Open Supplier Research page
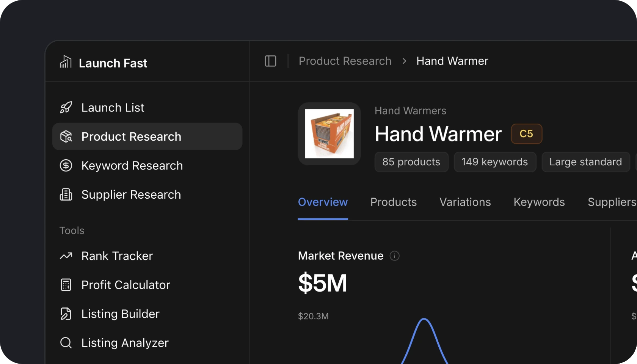Screen dimensions: 637x364 click(147, 195)
